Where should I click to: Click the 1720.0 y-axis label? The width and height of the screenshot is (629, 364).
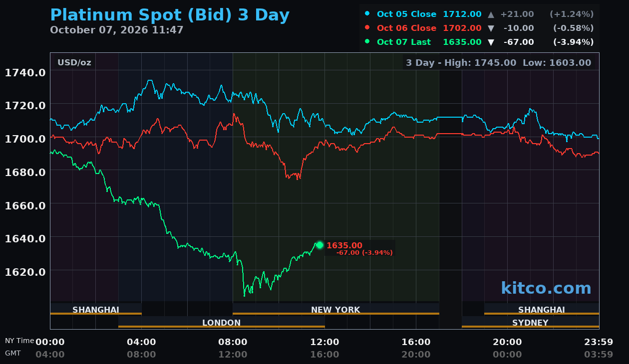pos(25,106)
